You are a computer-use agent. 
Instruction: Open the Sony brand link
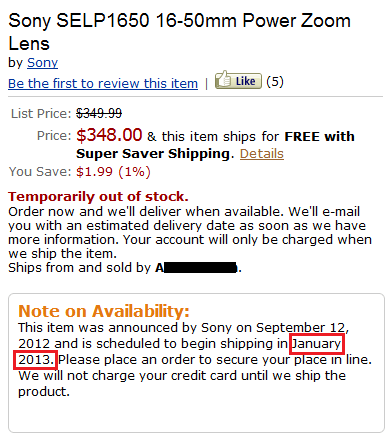(42, 63)
